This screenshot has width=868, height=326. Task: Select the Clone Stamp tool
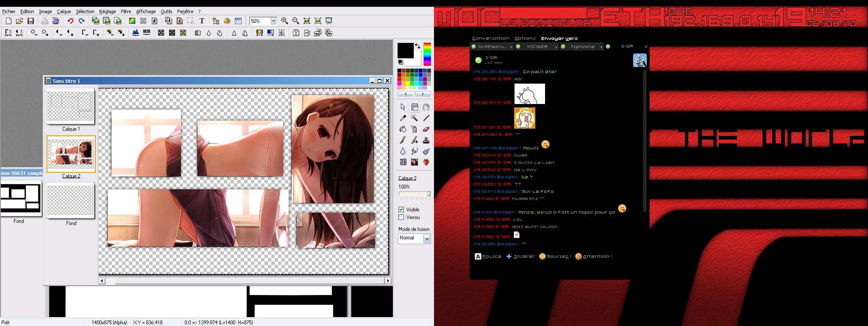point(426,140)
